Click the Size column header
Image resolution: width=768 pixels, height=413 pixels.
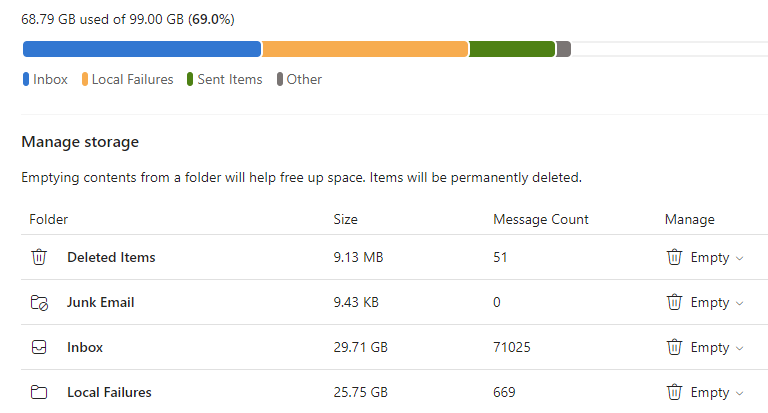coord(345,219)
